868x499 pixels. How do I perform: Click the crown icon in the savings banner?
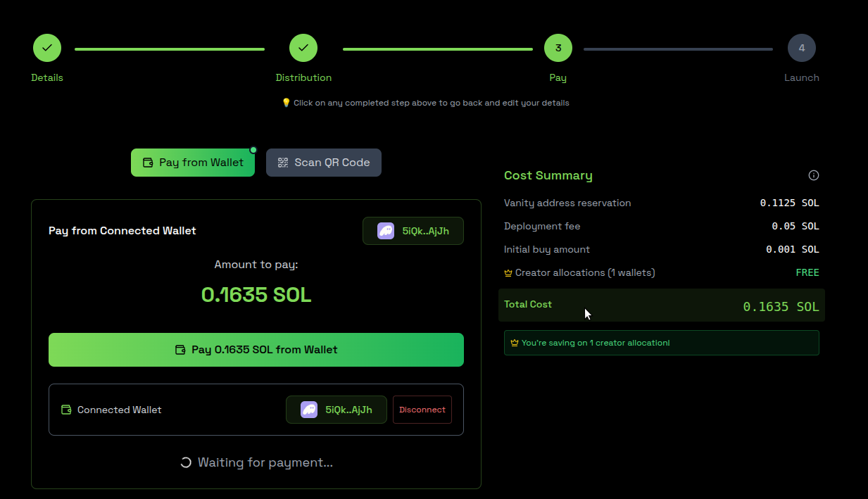pyautogui.click(x=513, y=342)
